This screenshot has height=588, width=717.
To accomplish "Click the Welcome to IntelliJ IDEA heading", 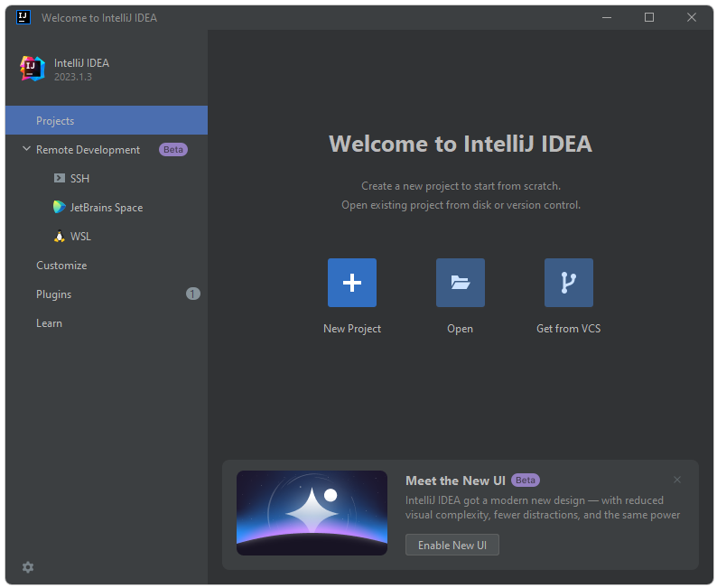I will [x=461, y=144].
